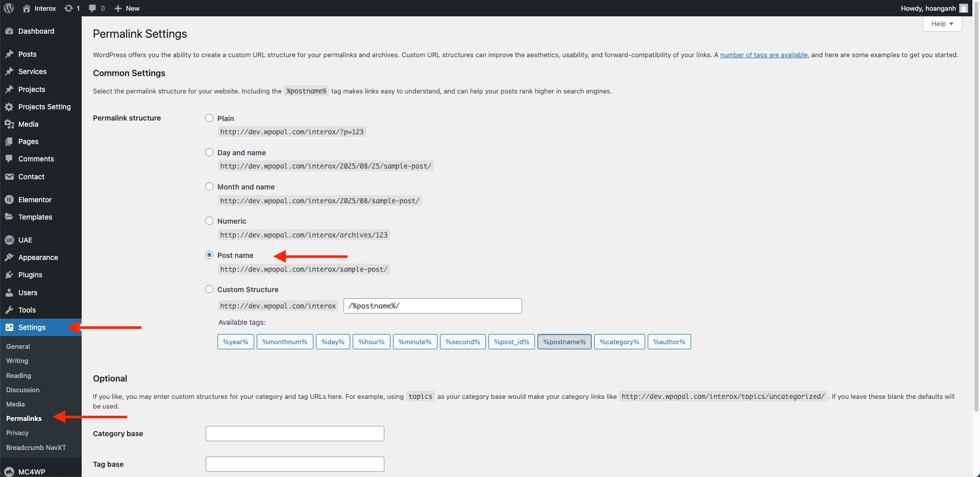The image size is (980, 477).
Task: Open the New content dropdown in admin bar
Action: point(127,8)
